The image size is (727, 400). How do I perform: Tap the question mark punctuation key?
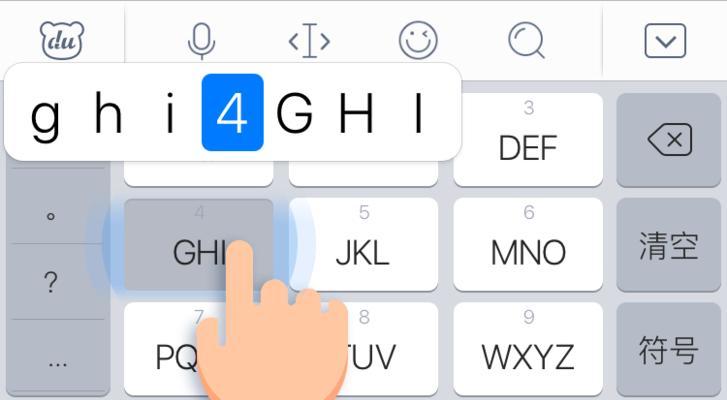(x=51, y=282)
